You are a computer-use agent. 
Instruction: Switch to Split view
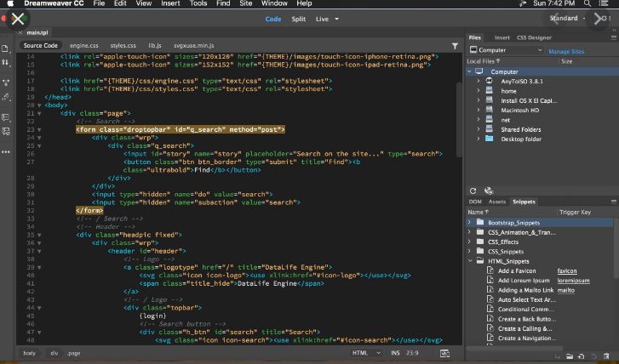[299, 19]
